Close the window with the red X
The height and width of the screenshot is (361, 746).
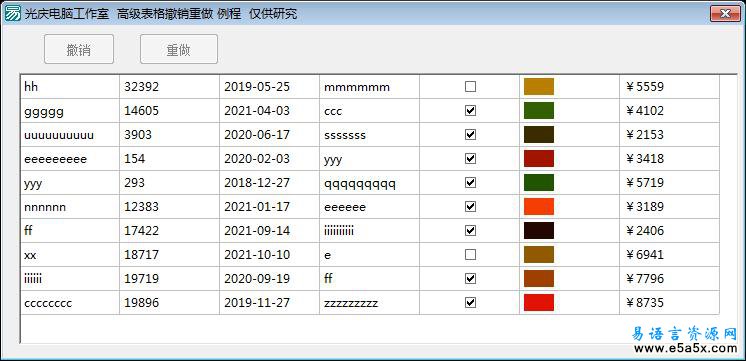click(725, 13)
